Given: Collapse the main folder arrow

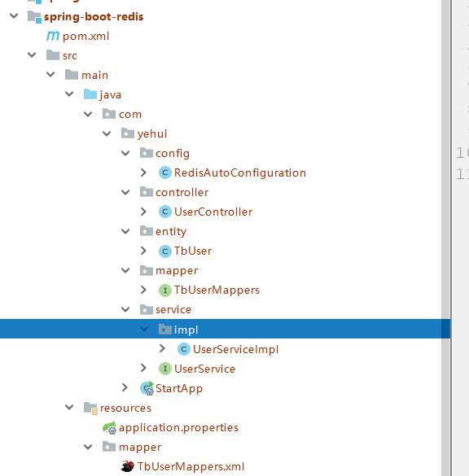Looking at the screenshot, I should coord(50,74).
